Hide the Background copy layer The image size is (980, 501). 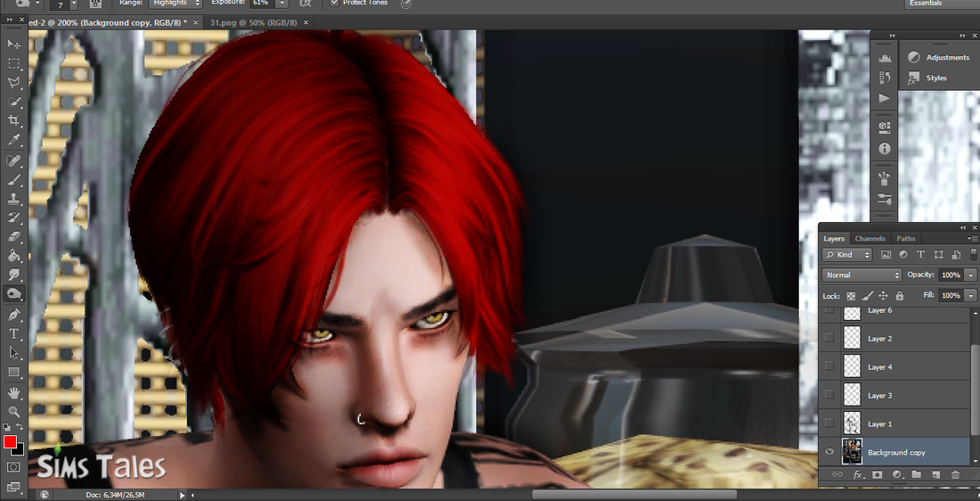coord(829,452)
